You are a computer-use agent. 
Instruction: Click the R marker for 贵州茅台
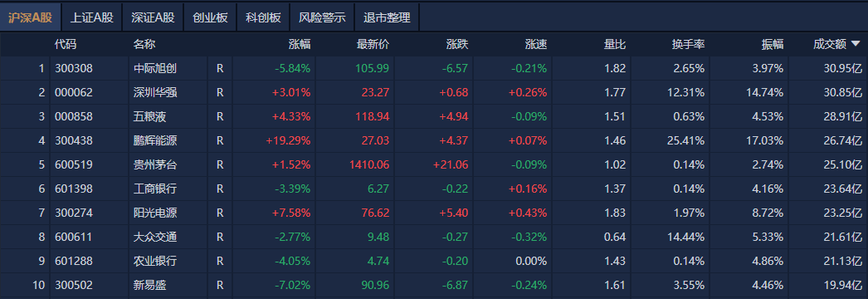(221, 164)
